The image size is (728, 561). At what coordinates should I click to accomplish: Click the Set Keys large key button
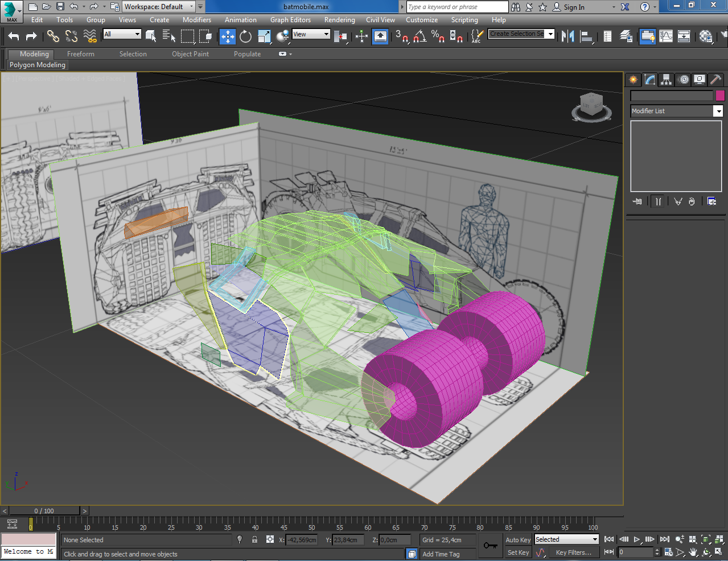click(x=490, y=546)
